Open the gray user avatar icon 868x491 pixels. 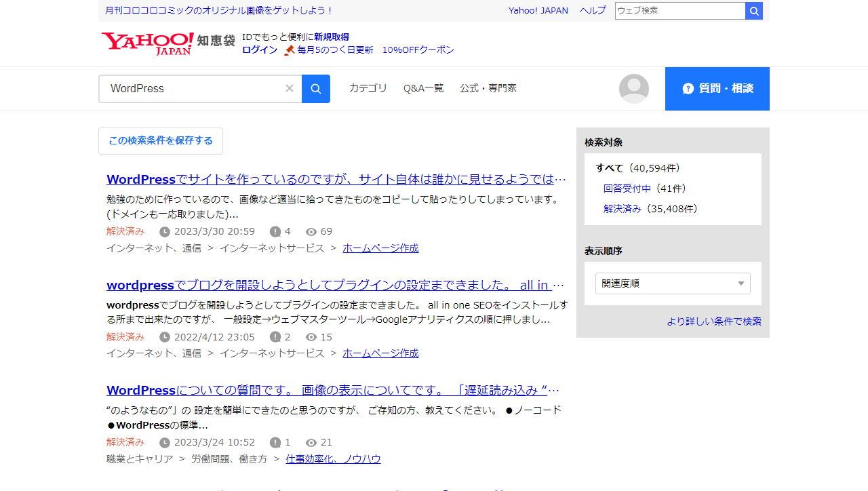pos(634,89)
